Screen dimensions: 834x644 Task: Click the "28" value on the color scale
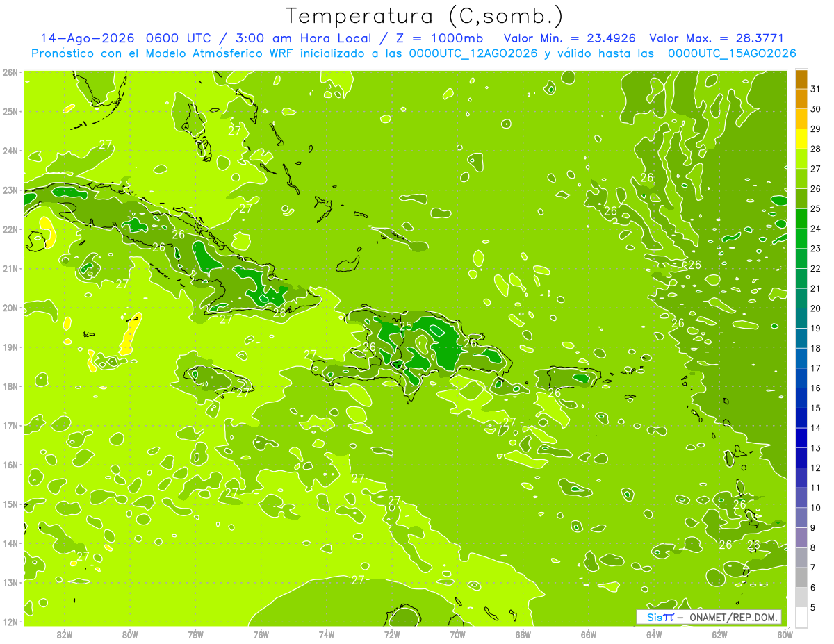815,149
